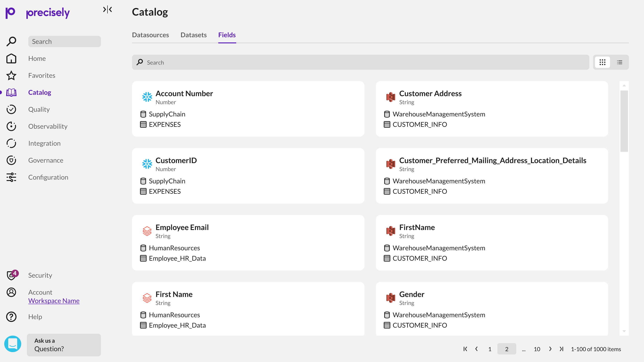
Task: Open the Datasources tab
Action: tap(150, 35)
